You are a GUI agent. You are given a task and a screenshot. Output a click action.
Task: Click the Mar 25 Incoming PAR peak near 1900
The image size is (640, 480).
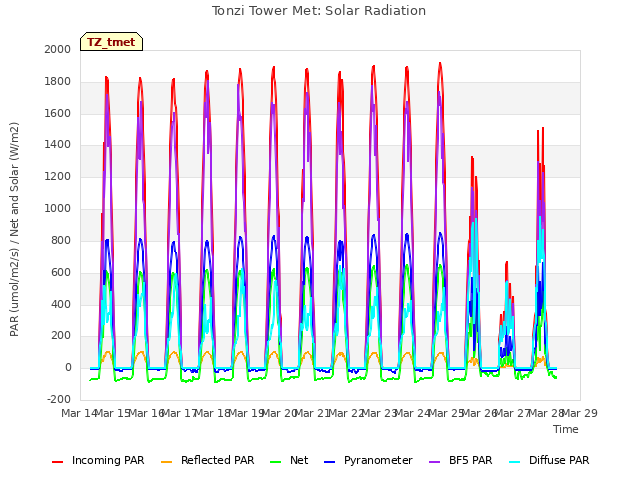[440, 64]
